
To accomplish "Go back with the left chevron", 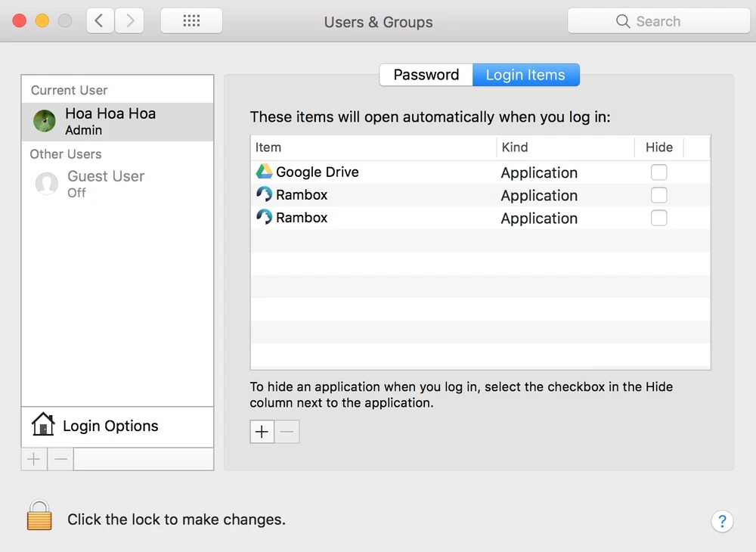I will point(101,21).
